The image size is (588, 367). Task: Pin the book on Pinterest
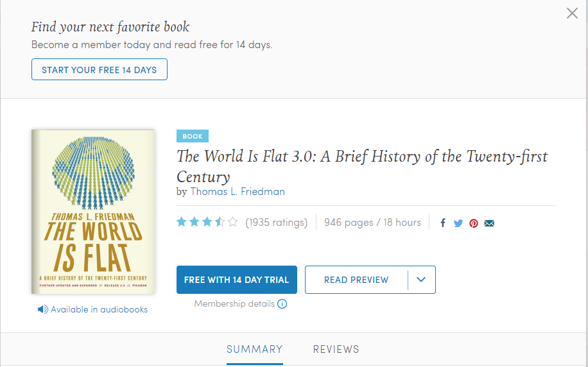pyautogui.click(x=474, y=223)
